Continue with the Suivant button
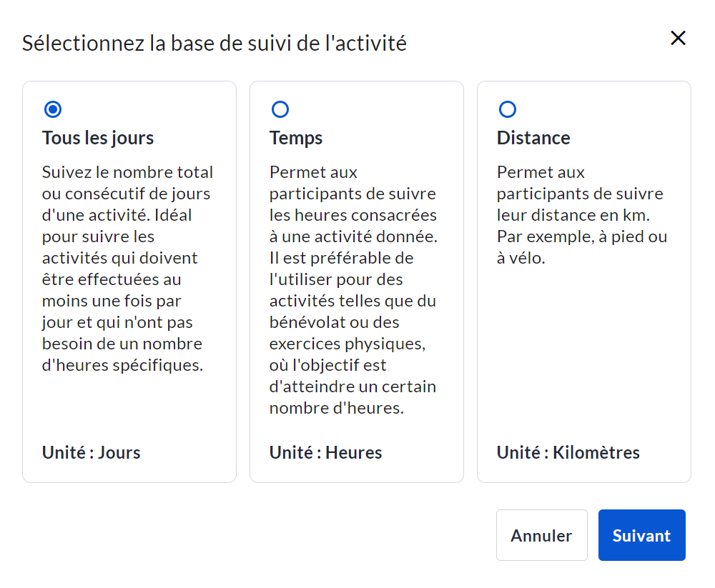Viewport: 715px width, 588px height. (x=641, y=535)
